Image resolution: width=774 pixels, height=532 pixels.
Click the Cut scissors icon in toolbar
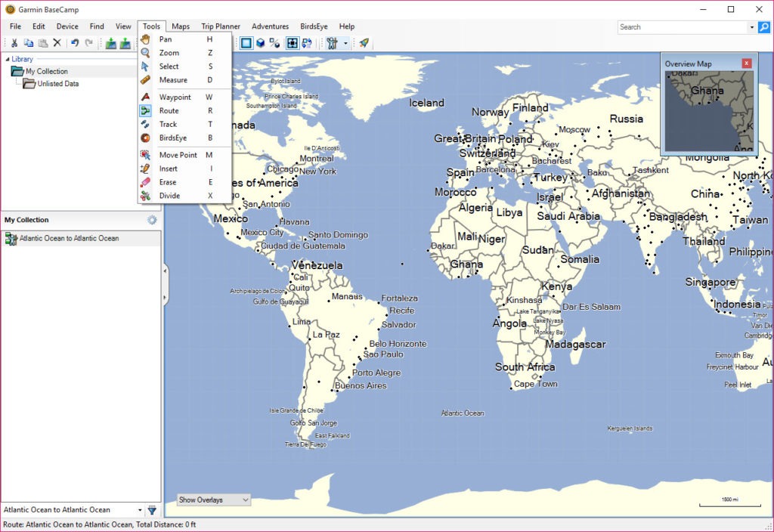14,43
